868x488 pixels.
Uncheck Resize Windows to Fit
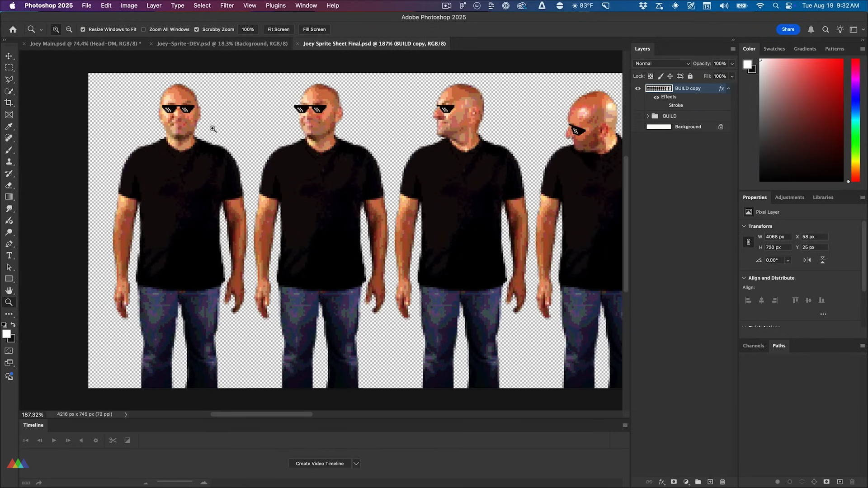pyautogui.click(x=83, y=29)
